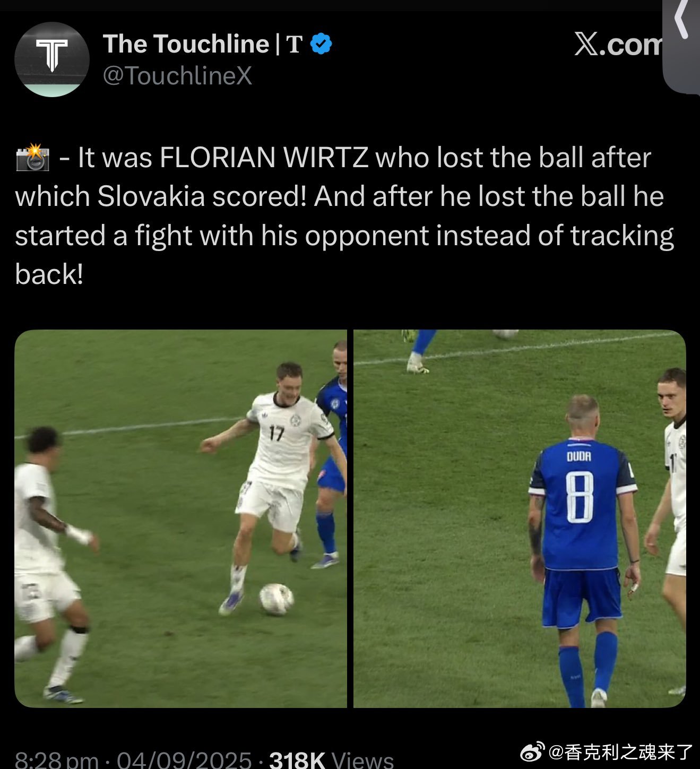View the 318K Views count

[332, 760]
